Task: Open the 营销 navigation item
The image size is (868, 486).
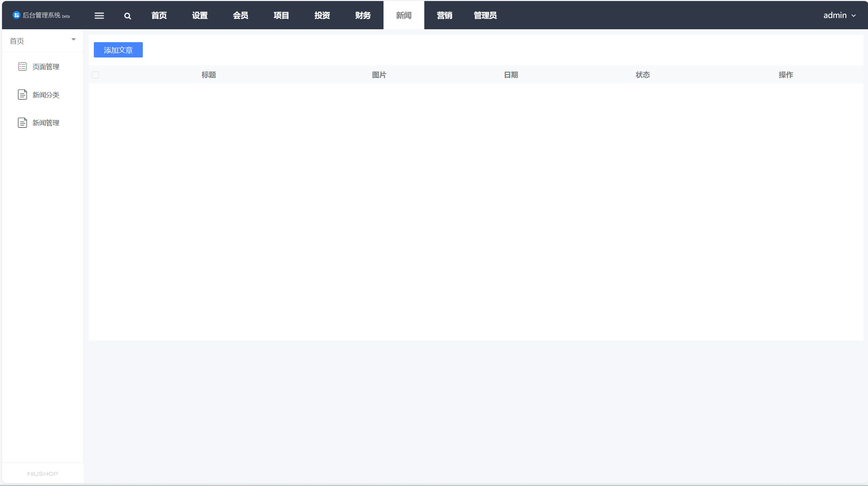Action: 444,15
